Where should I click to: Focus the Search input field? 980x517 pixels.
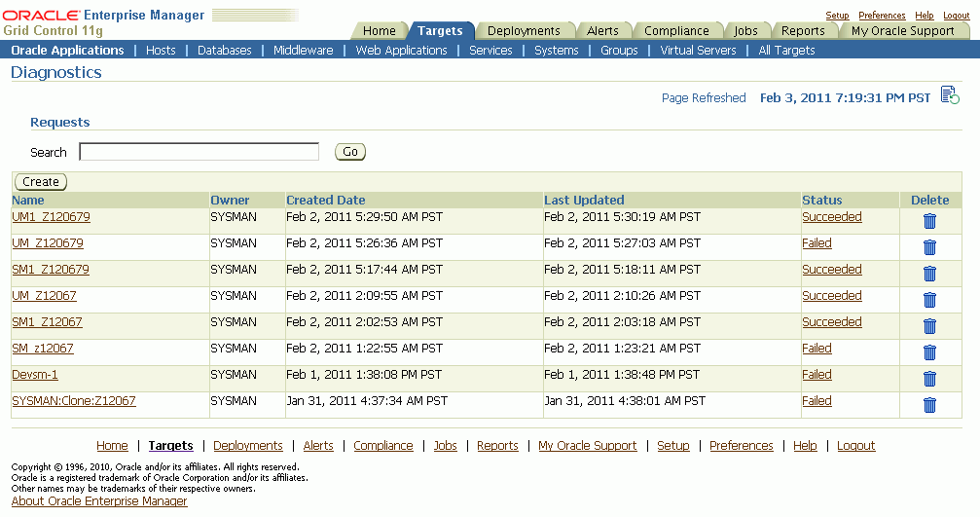tap(199, 152)
